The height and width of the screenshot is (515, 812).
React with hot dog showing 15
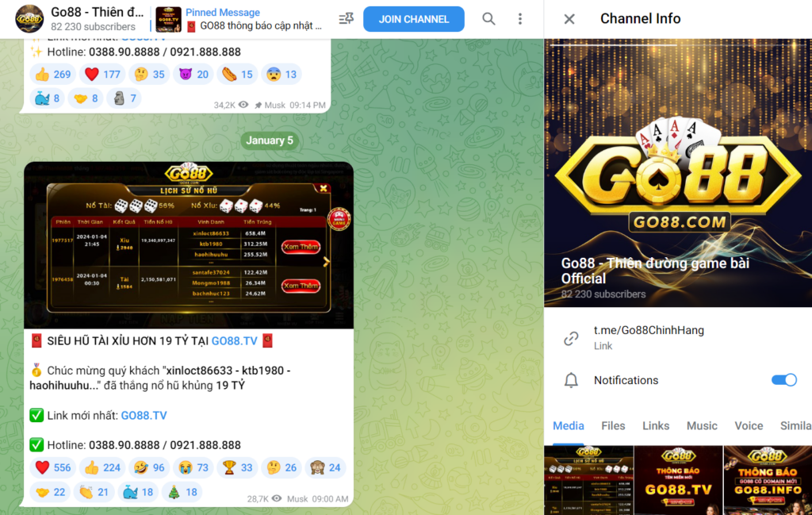[237, 74]
